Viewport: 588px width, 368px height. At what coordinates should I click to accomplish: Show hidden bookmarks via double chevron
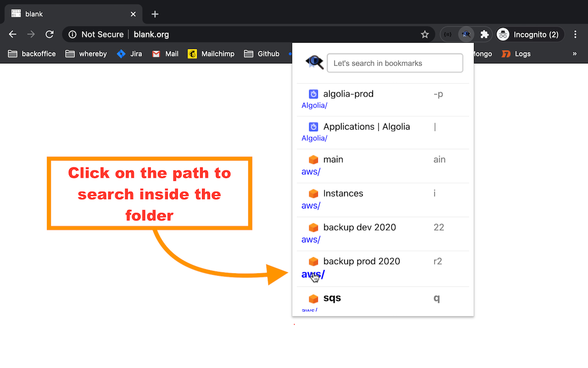(575, 54)
